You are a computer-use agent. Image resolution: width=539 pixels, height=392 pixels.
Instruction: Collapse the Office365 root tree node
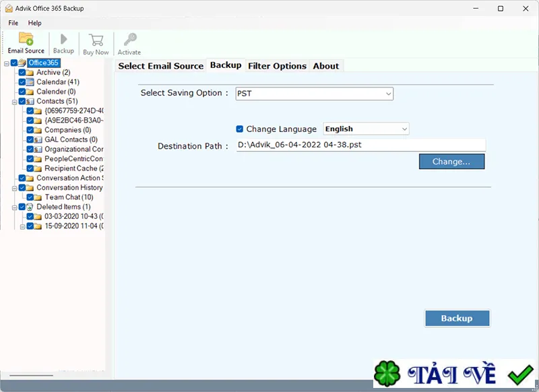[x=7, y=63]
